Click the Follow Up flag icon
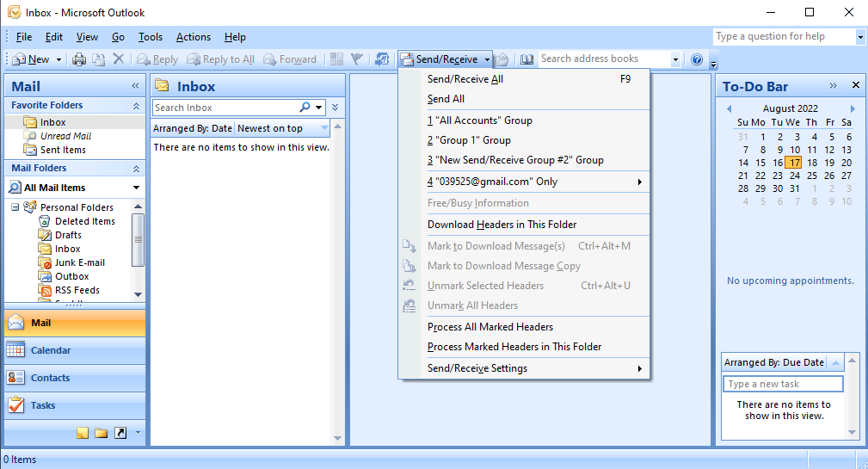 point(357,59)
